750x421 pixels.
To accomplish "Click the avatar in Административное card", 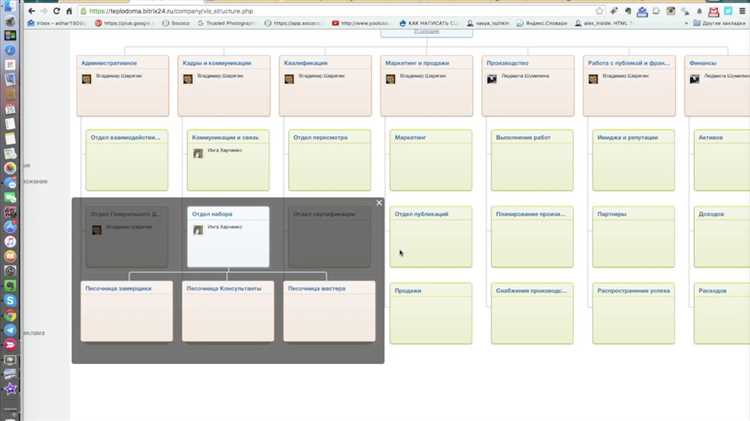I will click(x=87, y=79).
